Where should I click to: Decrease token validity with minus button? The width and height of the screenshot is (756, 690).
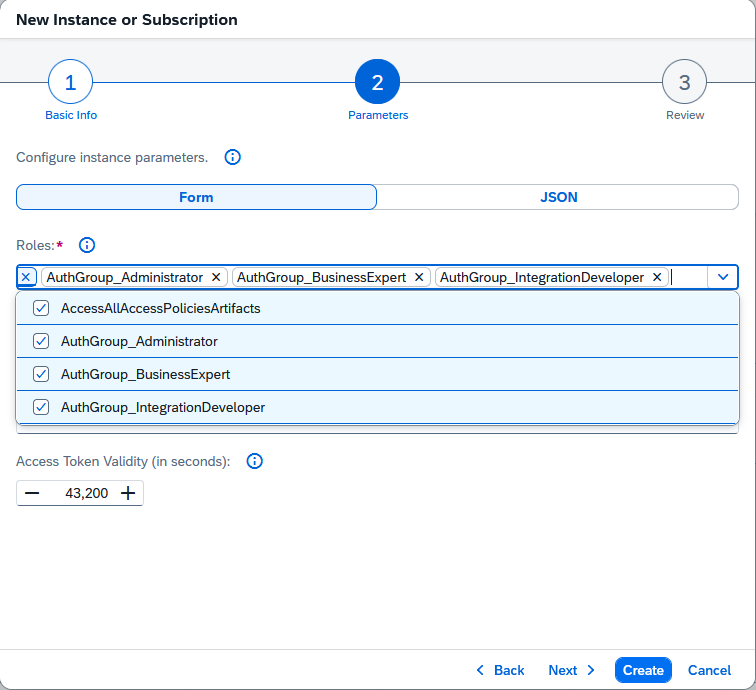point(32,493)
